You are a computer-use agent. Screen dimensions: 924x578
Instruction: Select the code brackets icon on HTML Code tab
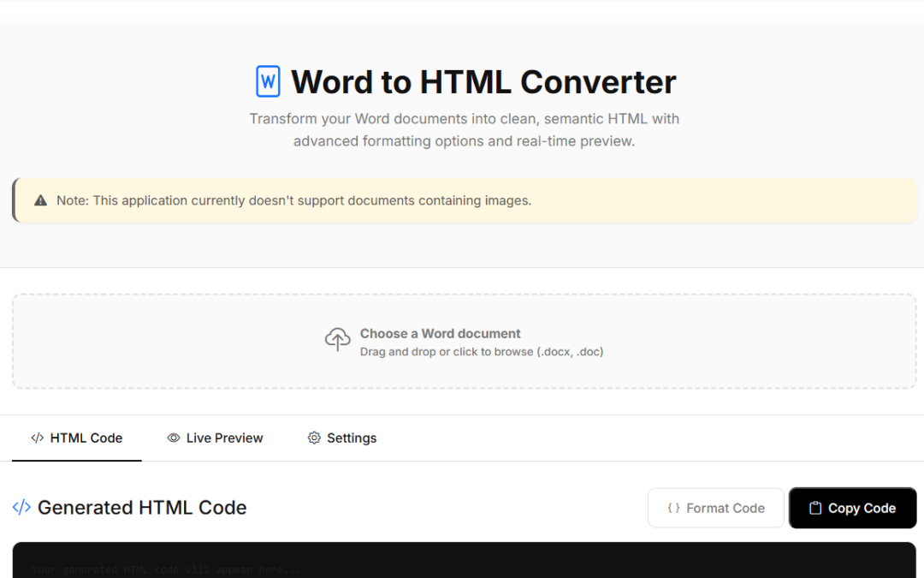click(36, 438)
